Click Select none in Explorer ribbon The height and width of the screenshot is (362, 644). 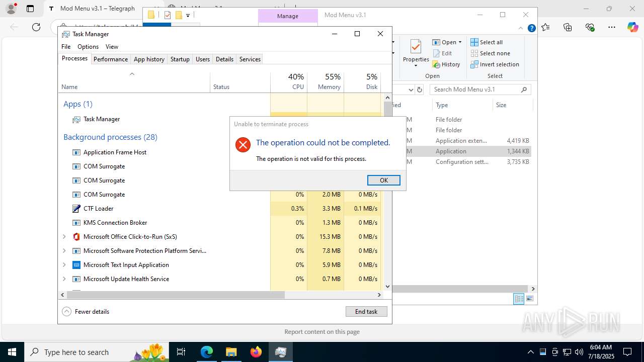click(x=490, y=53)
